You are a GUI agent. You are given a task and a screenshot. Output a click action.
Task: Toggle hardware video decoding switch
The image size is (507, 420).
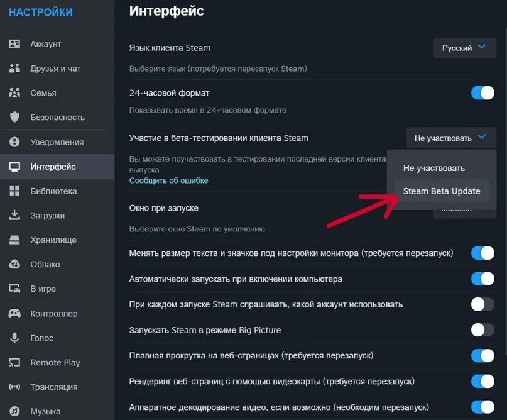pyautogui.click(x=482, y=407)
